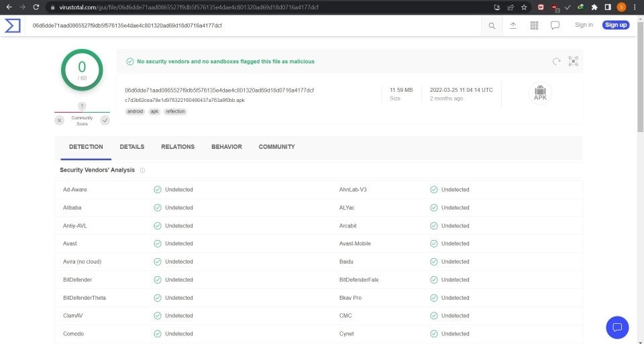The width and height of the screenshot is (644, 344).
Task: Click the info icon next to Security Vendors' Analysis
Action: point(142,170)
